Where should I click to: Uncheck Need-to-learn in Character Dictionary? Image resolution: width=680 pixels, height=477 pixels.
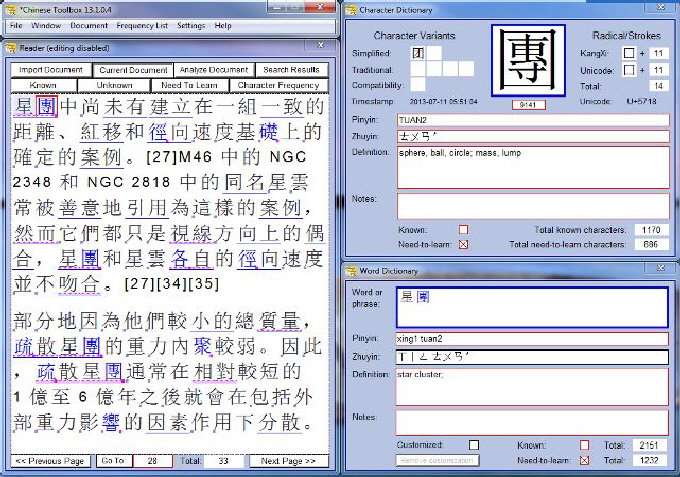coord(463,244)
